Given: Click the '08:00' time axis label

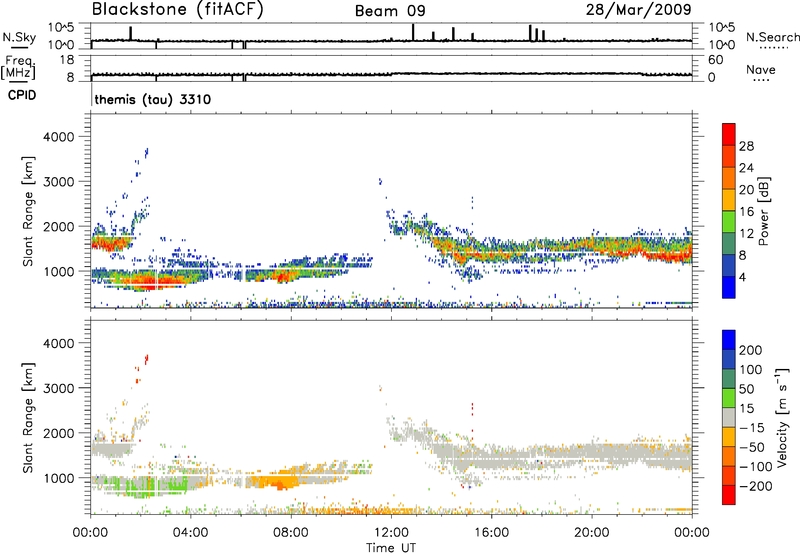Looking at the screenshot, I should click(x=291, y=533).
